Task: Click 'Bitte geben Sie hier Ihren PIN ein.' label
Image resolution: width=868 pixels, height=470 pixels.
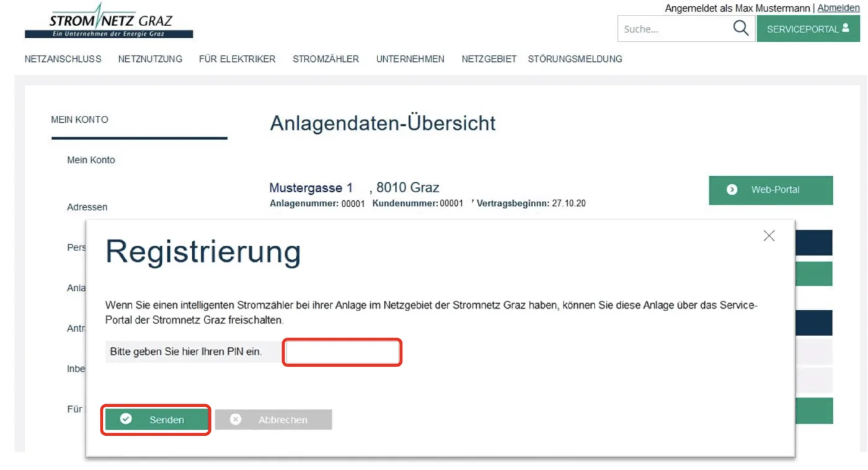Action: click(186, 352)
